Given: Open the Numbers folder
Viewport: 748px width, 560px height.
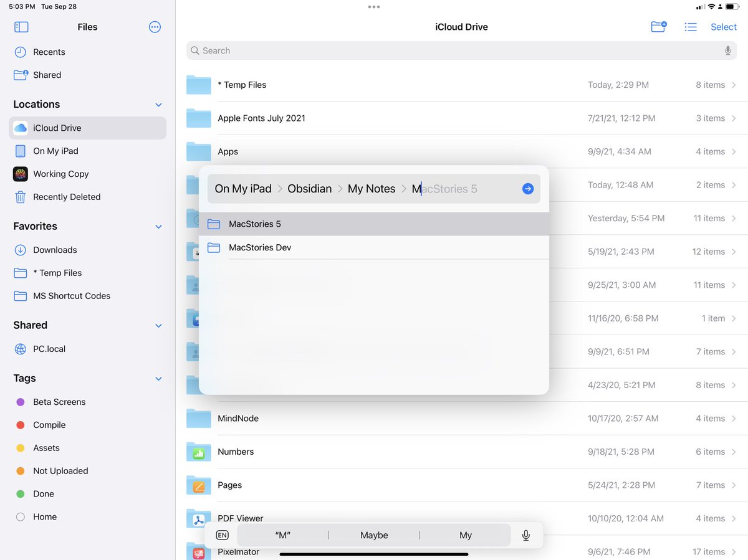Looking at the screenshot, I should tap(461, 452).
